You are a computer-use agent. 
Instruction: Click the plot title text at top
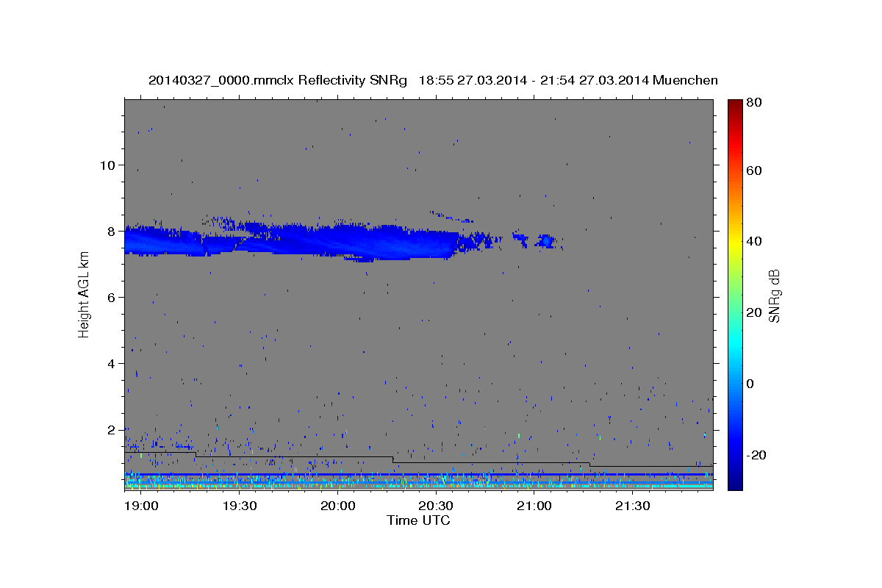tap(433, 80)
